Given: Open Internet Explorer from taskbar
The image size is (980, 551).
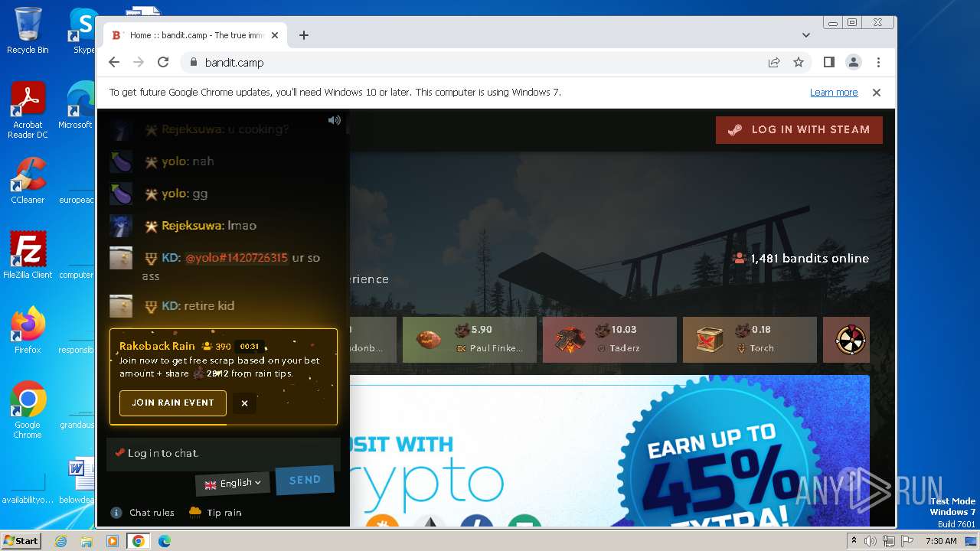Looking at the screenshot, I should pyautogui.click(x=61, y=541).
